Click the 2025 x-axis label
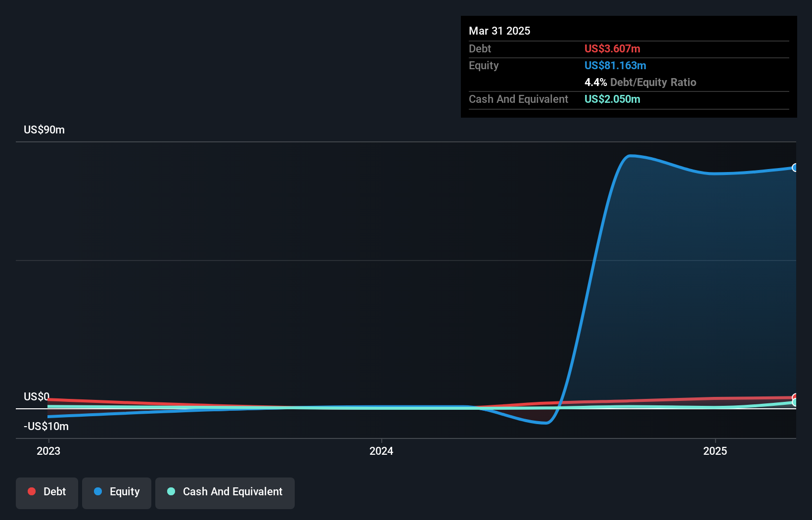This screenshot has height=520, width=812. tap(715, 451)
